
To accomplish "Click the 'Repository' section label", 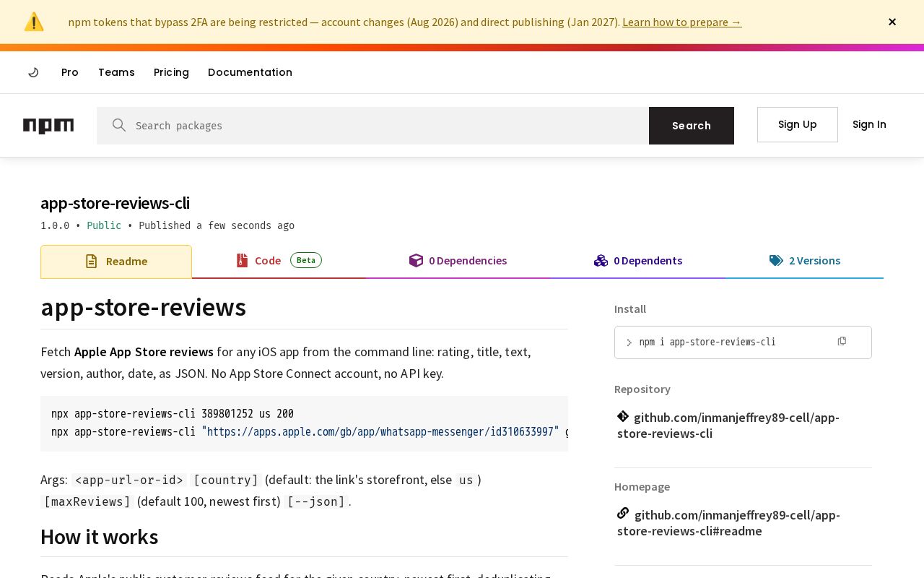I will 642,389.
